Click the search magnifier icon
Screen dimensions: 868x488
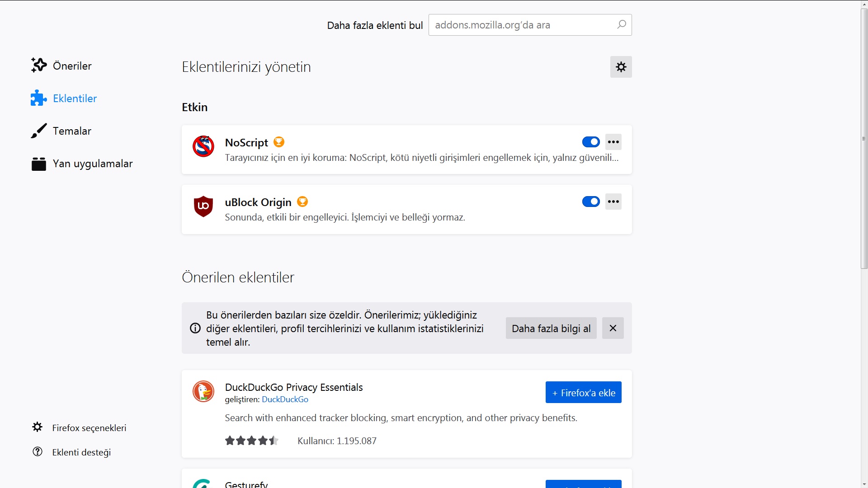[622, 24]
